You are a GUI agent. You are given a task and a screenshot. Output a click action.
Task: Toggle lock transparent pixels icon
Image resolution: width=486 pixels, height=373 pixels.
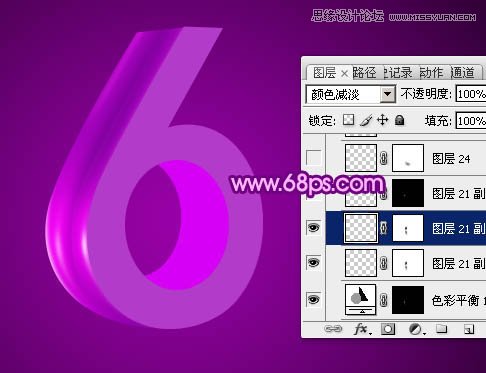click(349, 120)
